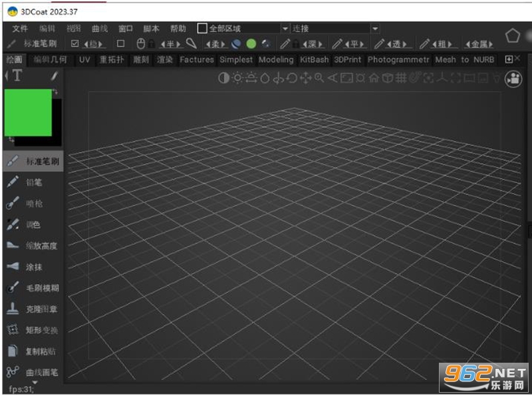
Task: Click the eraser shape icon after 半
Action: (192, 43)
